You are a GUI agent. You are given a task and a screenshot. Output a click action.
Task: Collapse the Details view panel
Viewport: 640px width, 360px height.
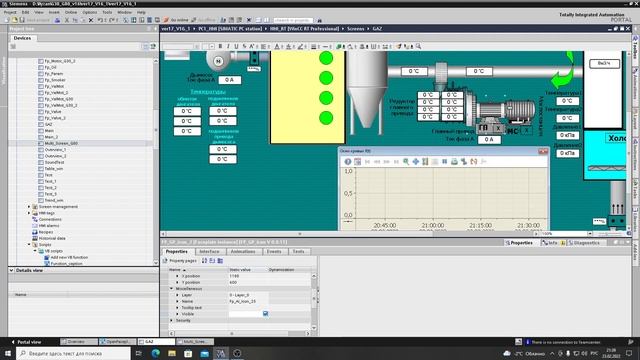click(11, 270)
